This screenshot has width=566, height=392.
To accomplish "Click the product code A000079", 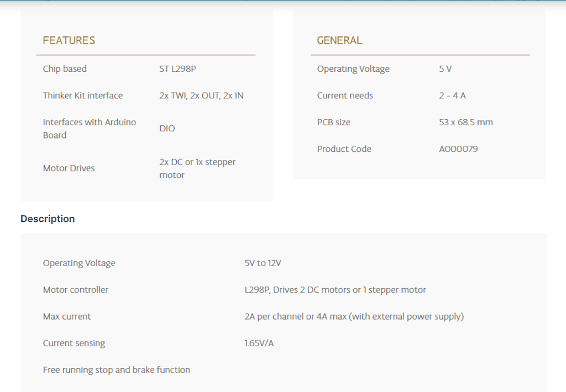I will pos(458,149).
